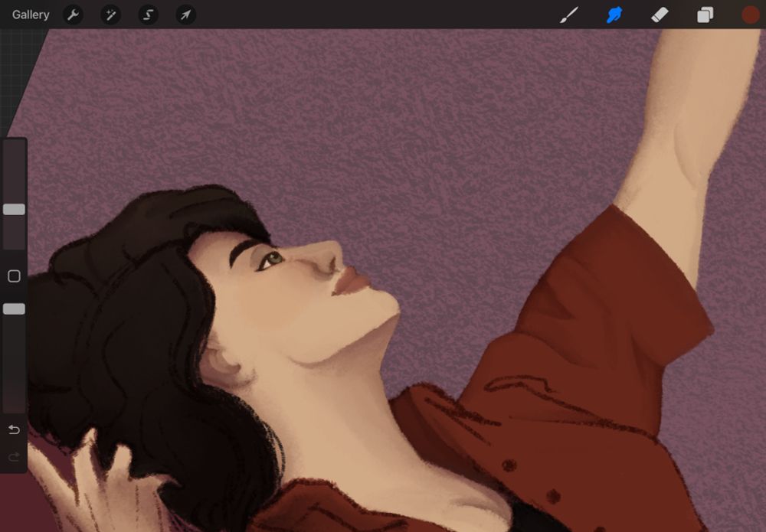Image resolution: width=766 pixels, height=532 pixels.
Task: Undo the last stroke
Action: point(14,429)
